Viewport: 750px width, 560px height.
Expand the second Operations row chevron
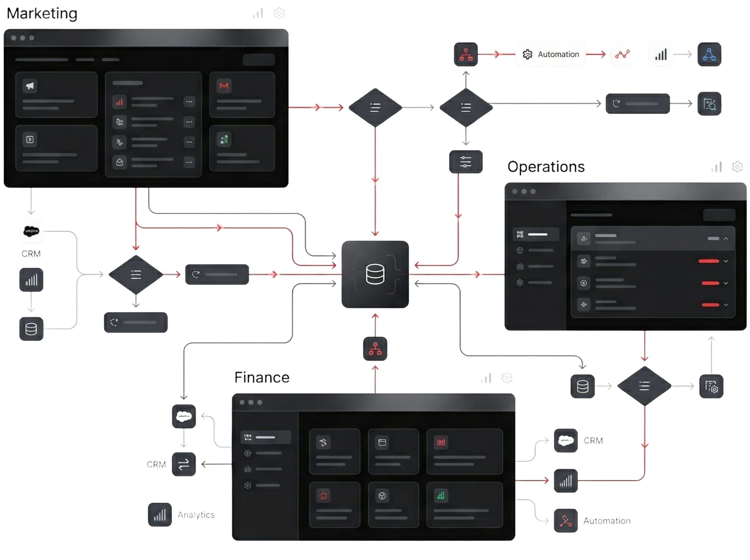[726, 261]
